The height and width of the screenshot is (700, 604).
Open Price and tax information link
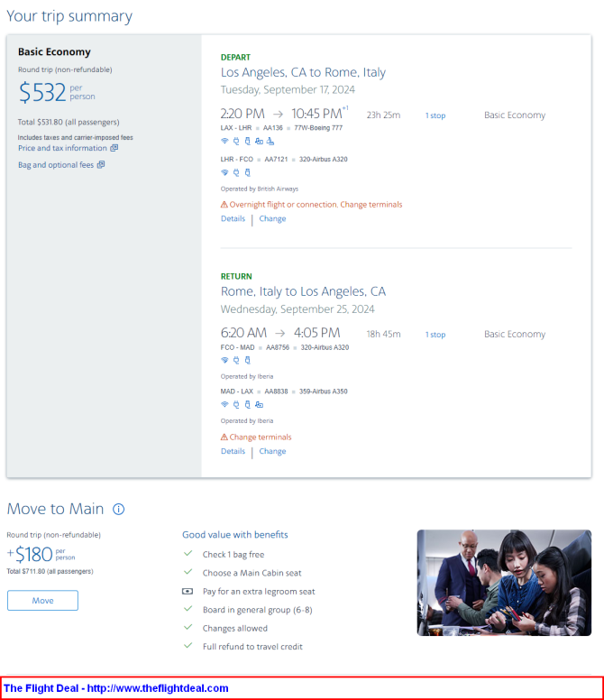62,148
